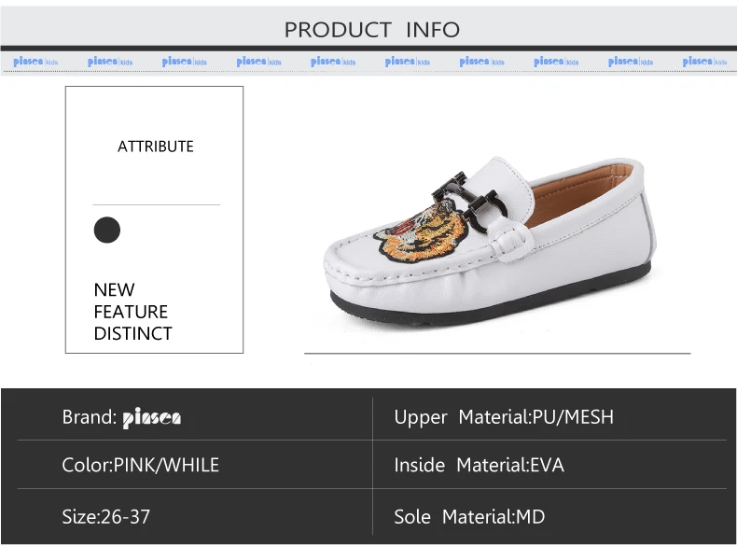The width and height of the screenshot is (737, 560).
Task: Click the Inside Material:EVA text
Action: pos(479,465)
